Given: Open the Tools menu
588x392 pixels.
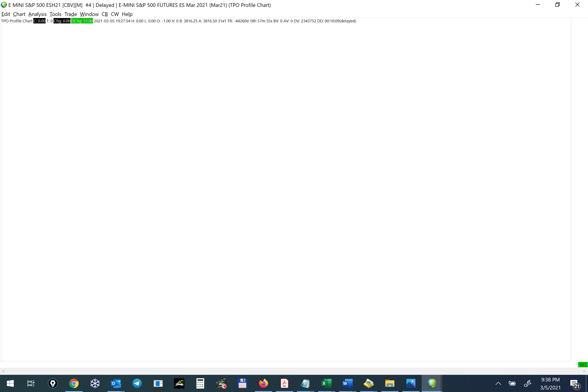Looking at the screenshot, I should coord(55,14).
